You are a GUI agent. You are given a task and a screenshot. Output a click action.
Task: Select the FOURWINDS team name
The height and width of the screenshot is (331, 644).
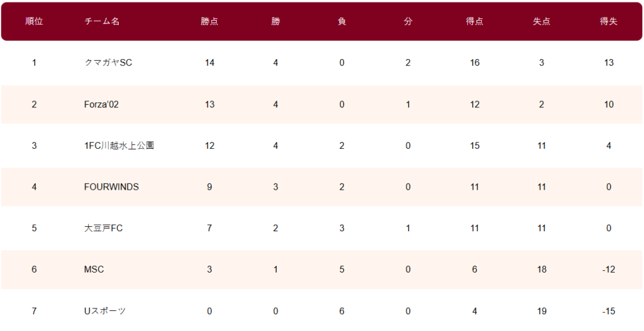click(x=111, y=187)
